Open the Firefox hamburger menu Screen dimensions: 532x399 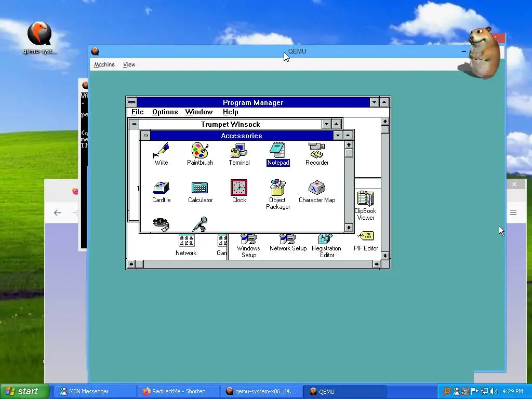click(513, 212)
